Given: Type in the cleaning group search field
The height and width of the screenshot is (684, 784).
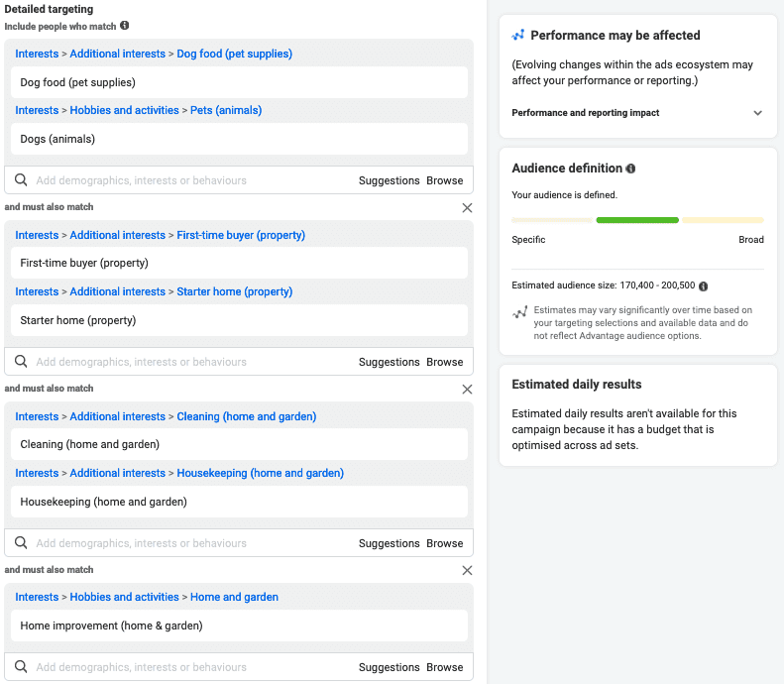Looking at the screenshot, I should tap(188, 543).
